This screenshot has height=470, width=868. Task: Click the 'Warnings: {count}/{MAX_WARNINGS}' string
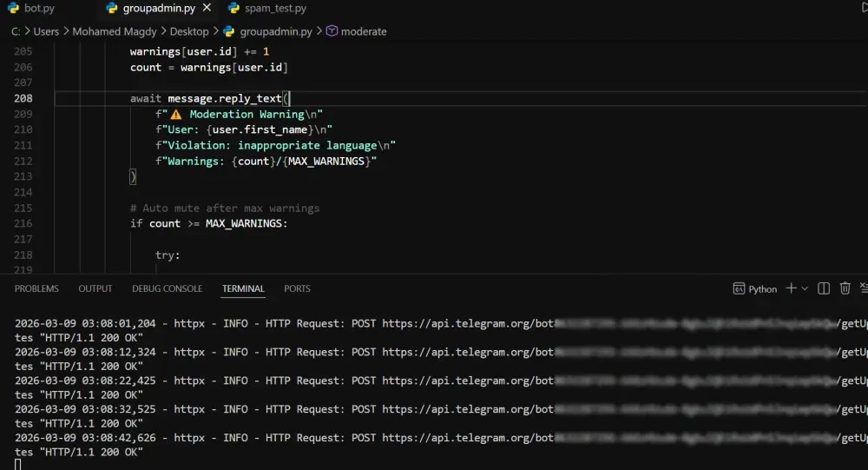click(x=266, y=162)
